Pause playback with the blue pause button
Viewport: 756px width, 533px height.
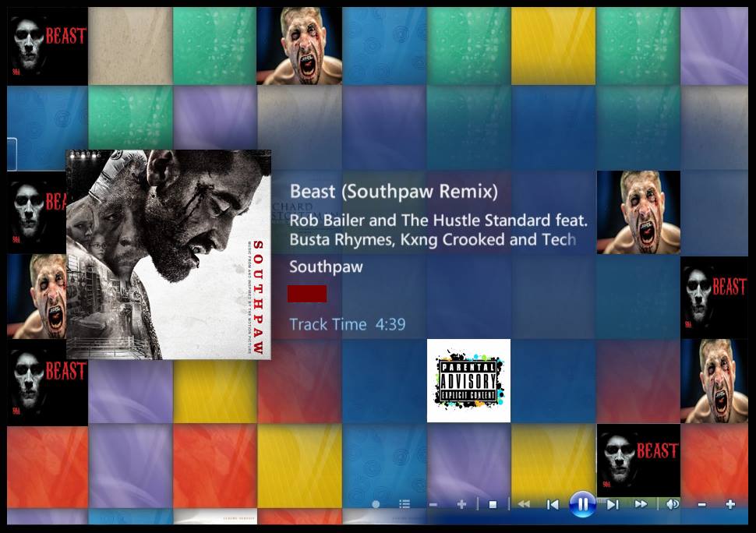[582, 504]
